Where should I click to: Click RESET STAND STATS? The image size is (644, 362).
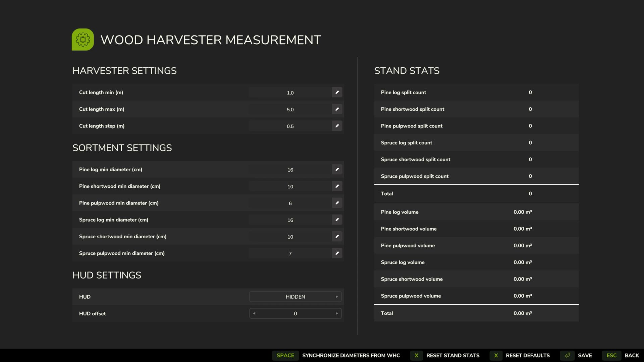452,355
